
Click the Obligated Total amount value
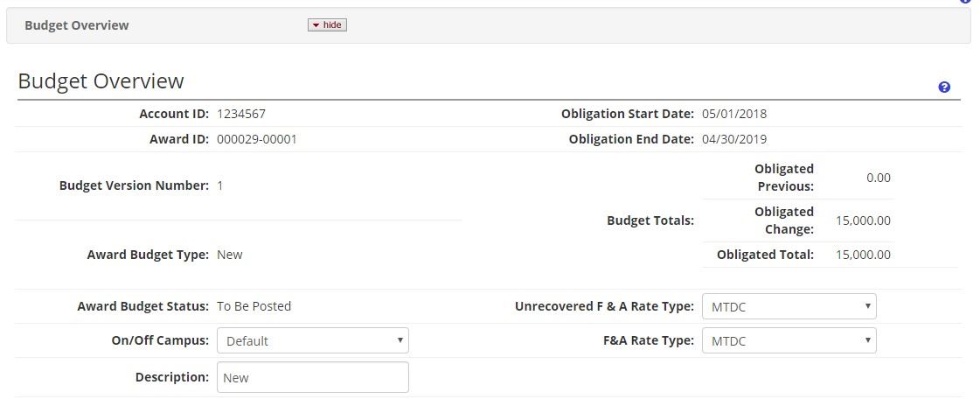click(863, 255)
